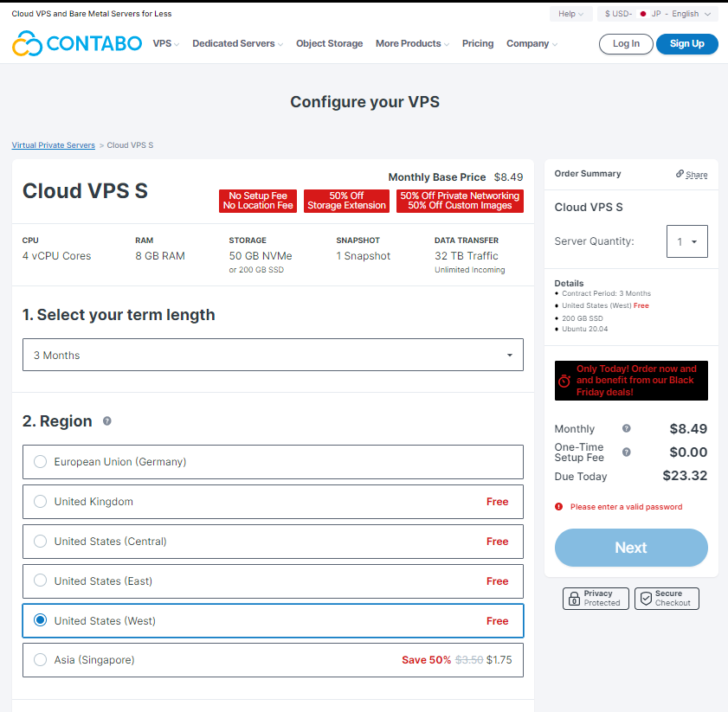Select United Kingdom region
728x712 pixels.
point(273,502)
